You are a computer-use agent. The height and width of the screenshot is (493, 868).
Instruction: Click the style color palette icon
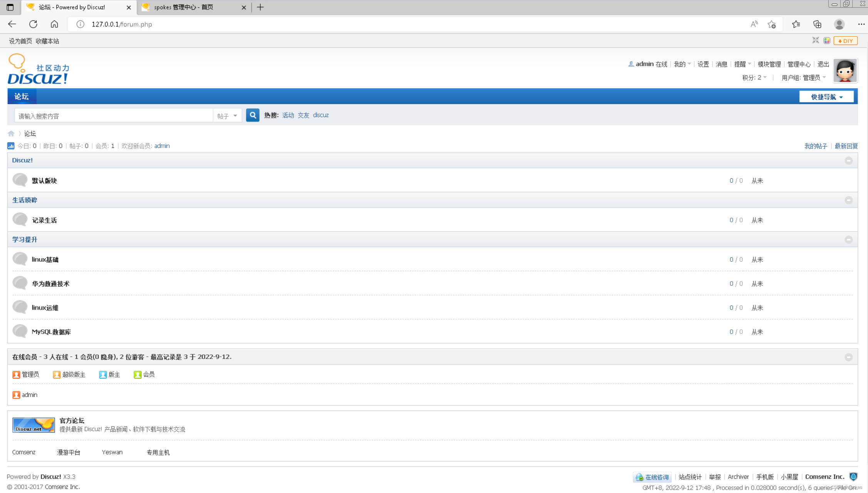827,40
